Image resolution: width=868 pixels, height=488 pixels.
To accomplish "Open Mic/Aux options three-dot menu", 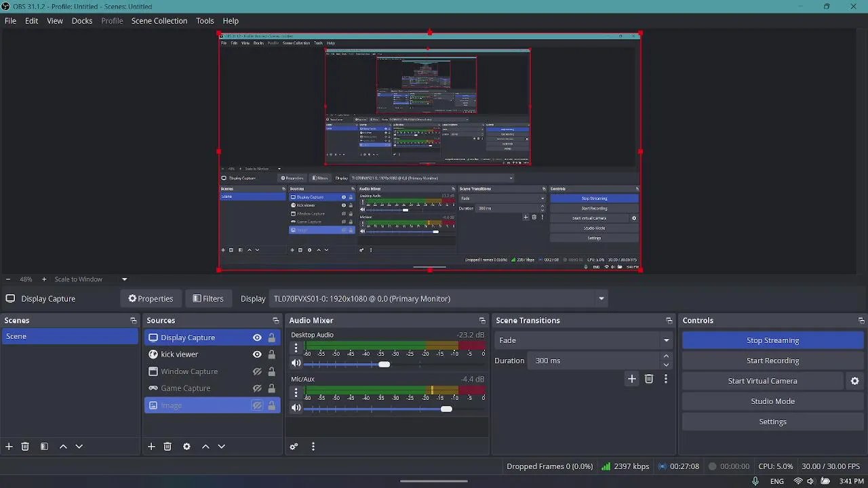I will coord(296,392).
